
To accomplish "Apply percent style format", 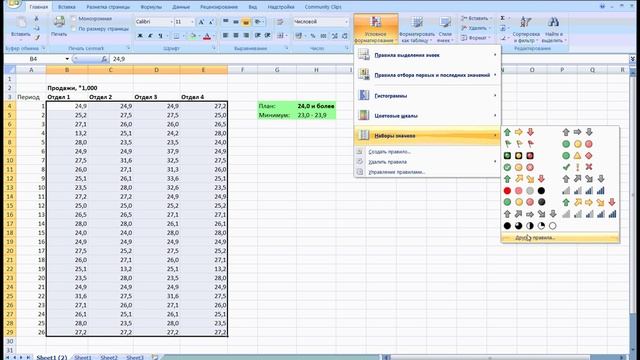I will point(313,36).
